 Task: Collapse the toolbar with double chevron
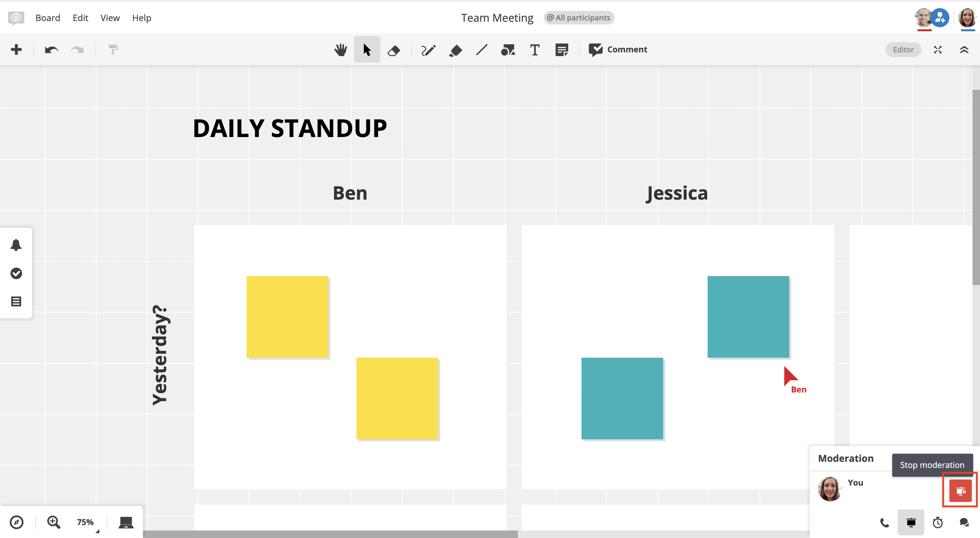964,50
